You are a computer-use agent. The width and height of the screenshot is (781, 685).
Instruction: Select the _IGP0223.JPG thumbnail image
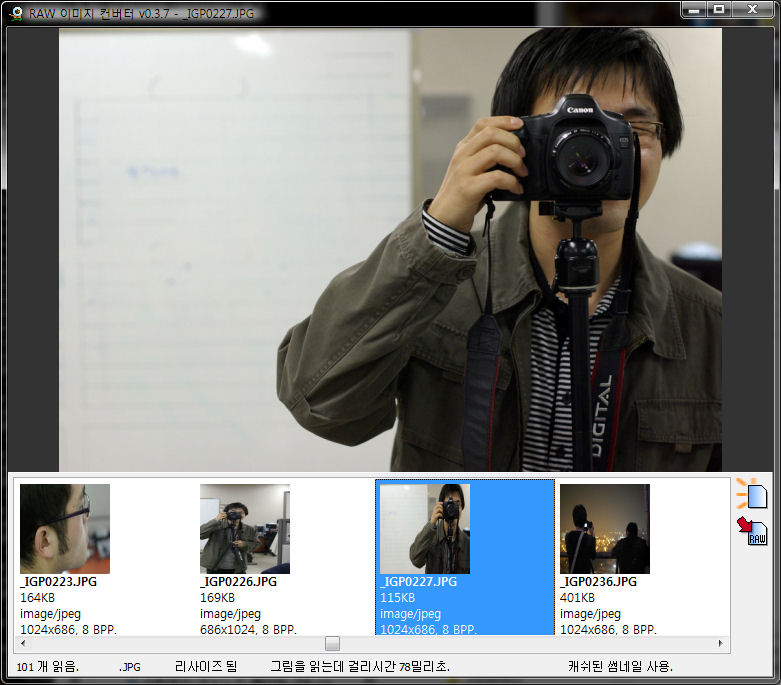[65, 529]
